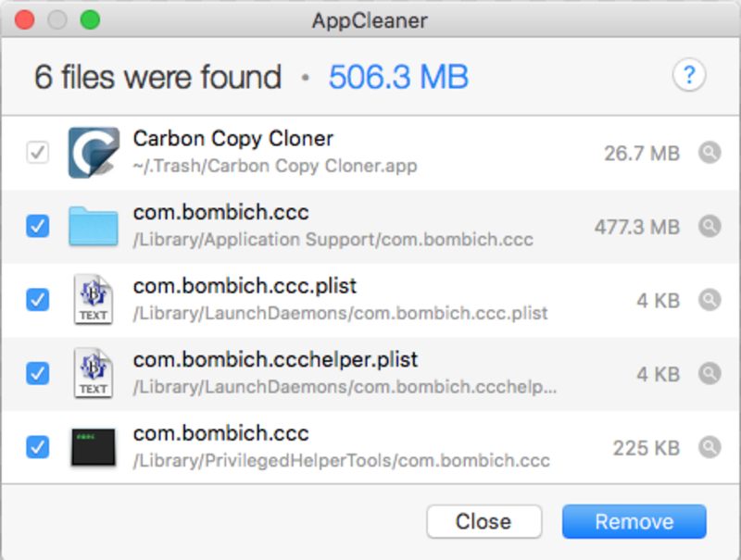
Task: Toggle the com.bombich.ccchelper.plist checkbox
Action: point(38,374)
